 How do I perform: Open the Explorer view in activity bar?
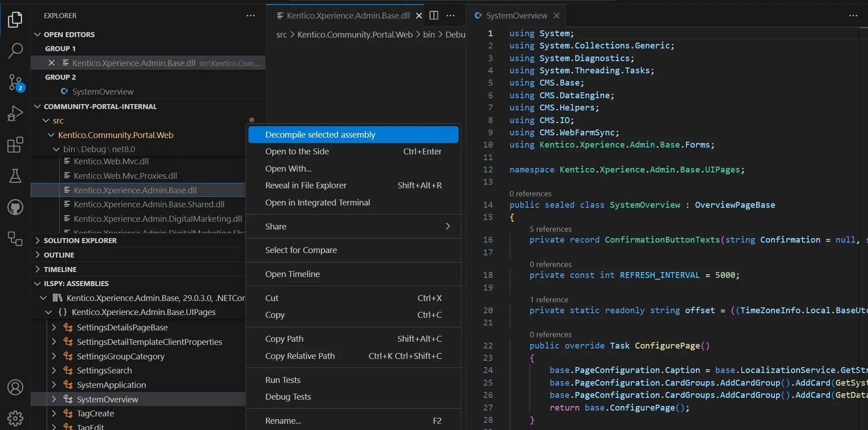(15, 20)
